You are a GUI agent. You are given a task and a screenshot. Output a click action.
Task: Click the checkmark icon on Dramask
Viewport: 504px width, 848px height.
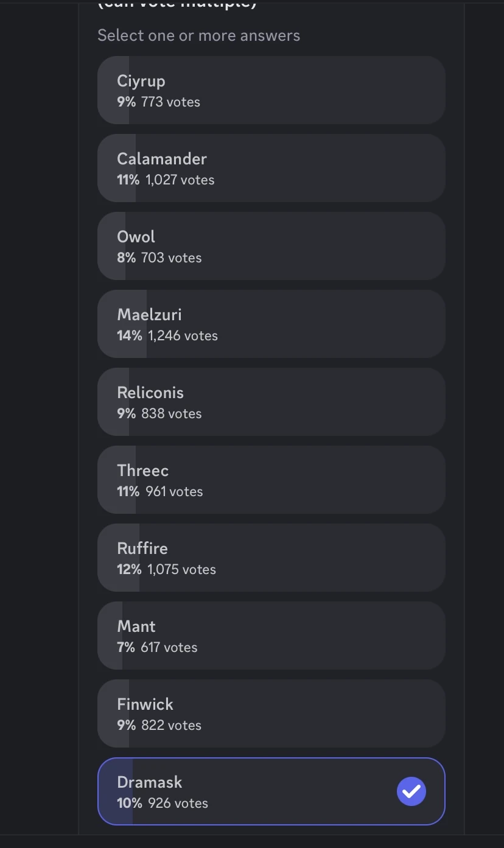[411, 791]
